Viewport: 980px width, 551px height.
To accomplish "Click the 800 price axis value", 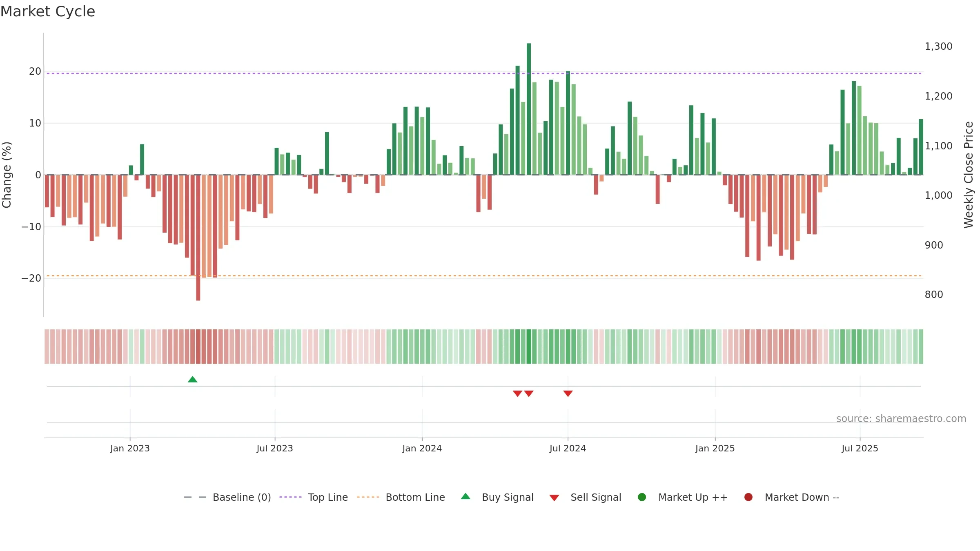I will (934, 295).
